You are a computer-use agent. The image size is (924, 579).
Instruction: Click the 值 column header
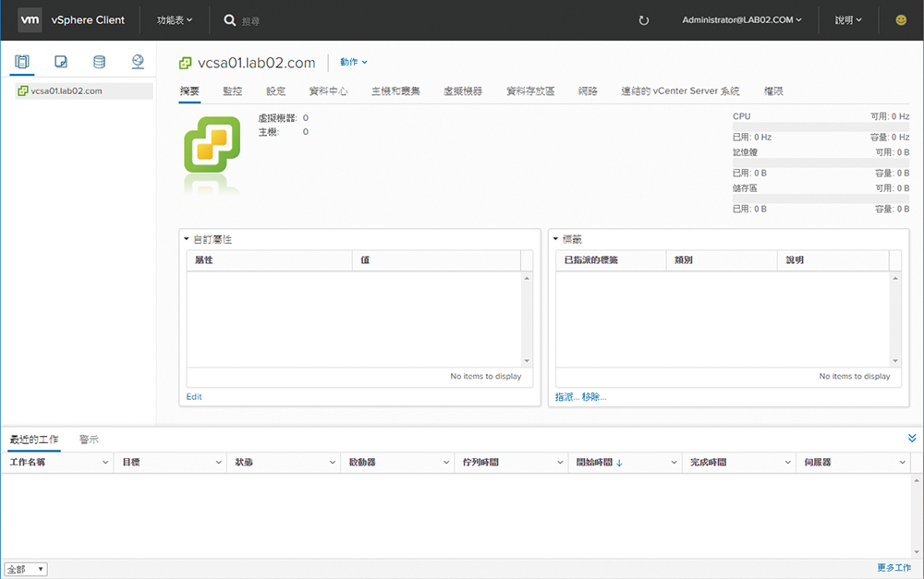[x=437, y=260]
